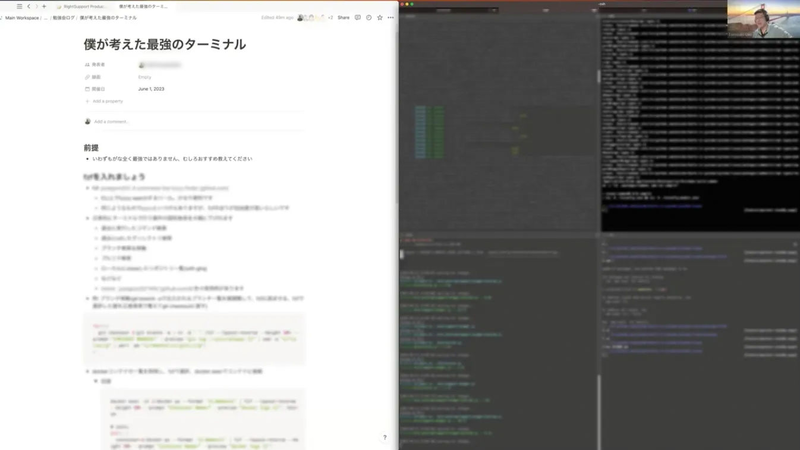Viewport: 800px width, 450px height.
Task: Favorite the page with star icon
Action: point(380,18)
